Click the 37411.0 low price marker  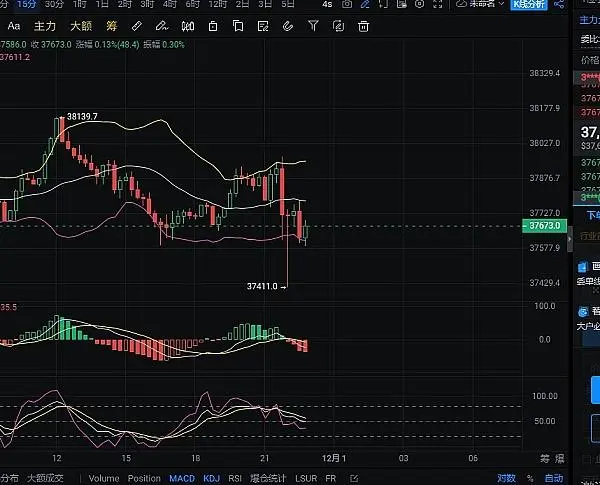coord(262,286)
